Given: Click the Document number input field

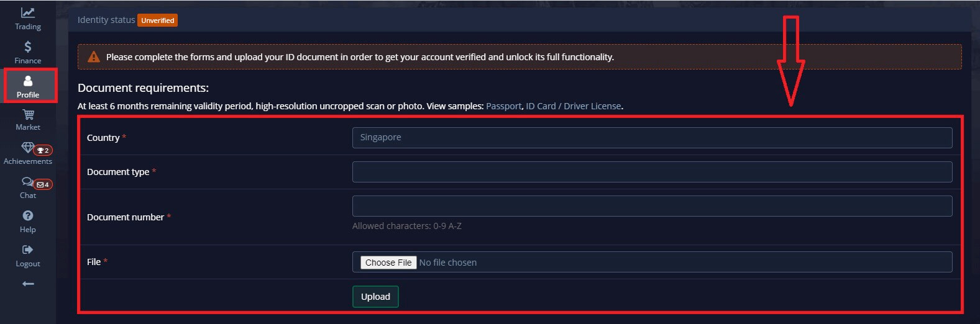Looking at the screenshot, I should 652,206.
